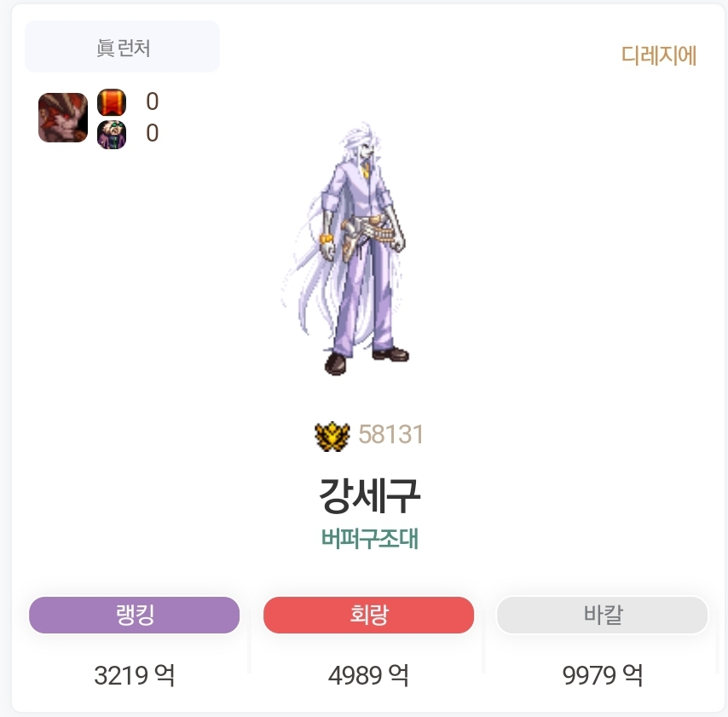Switch to the 랭킹 purple tab
Screen dimensions: 728x717
click(x=134, y=615)
